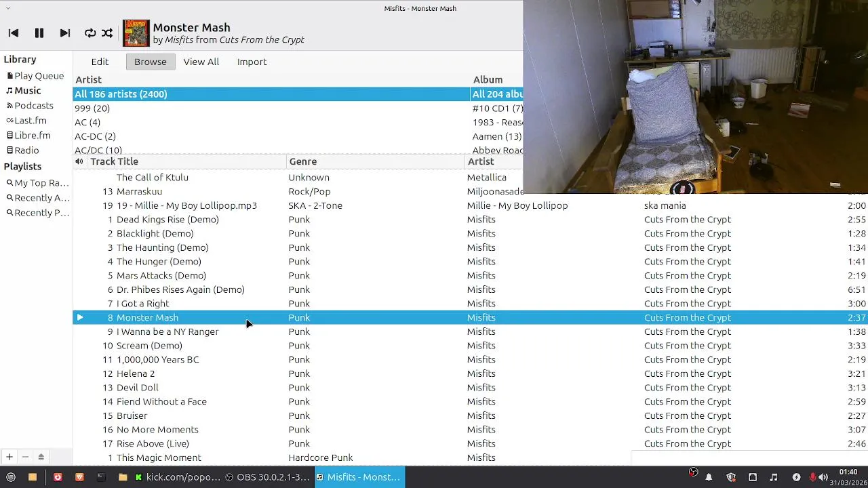Skip to the previous track
This screenshot has height=488, width=868.
14,33
